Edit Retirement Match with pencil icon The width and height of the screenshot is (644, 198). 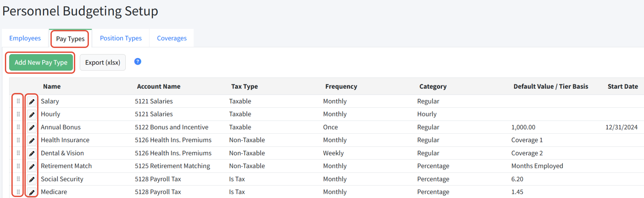click(32, 166)
